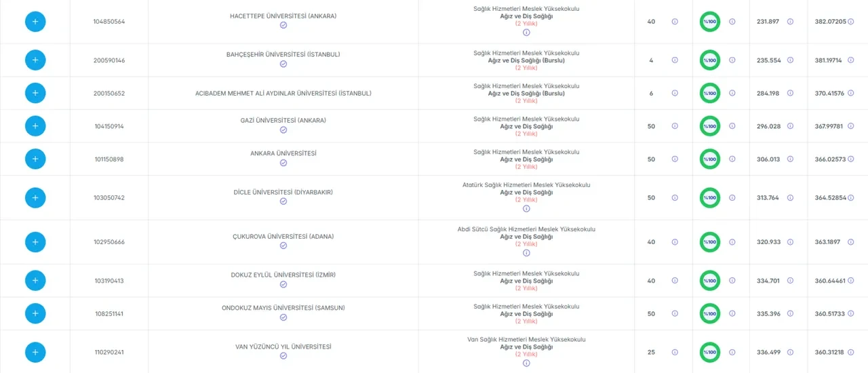868x373 pixels.
Task: Select Ağız ve Diş Sağlığı (Burslu) Bahçeşehir program
Action: point(526,60)
